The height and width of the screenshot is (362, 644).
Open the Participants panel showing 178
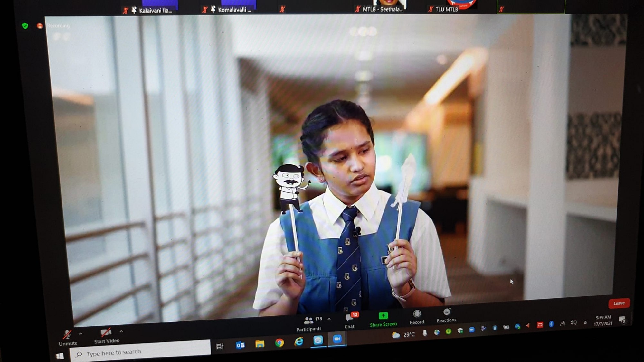(309, 324)
